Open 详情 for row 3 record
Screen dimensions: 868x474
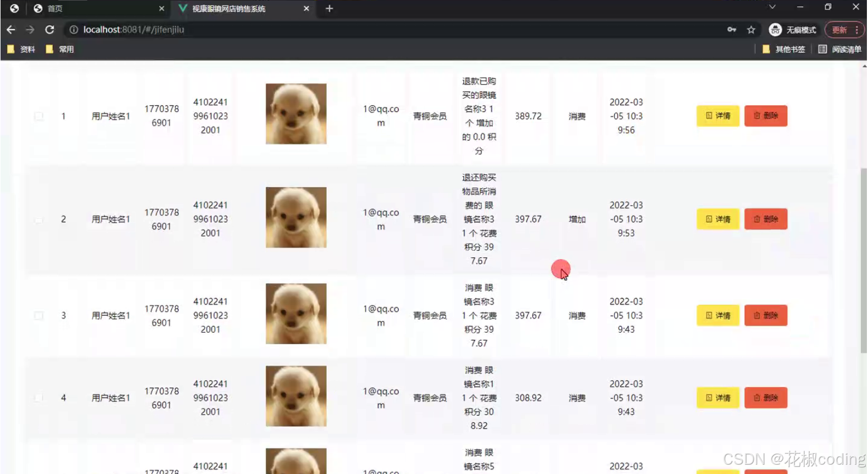click(717, 315)
